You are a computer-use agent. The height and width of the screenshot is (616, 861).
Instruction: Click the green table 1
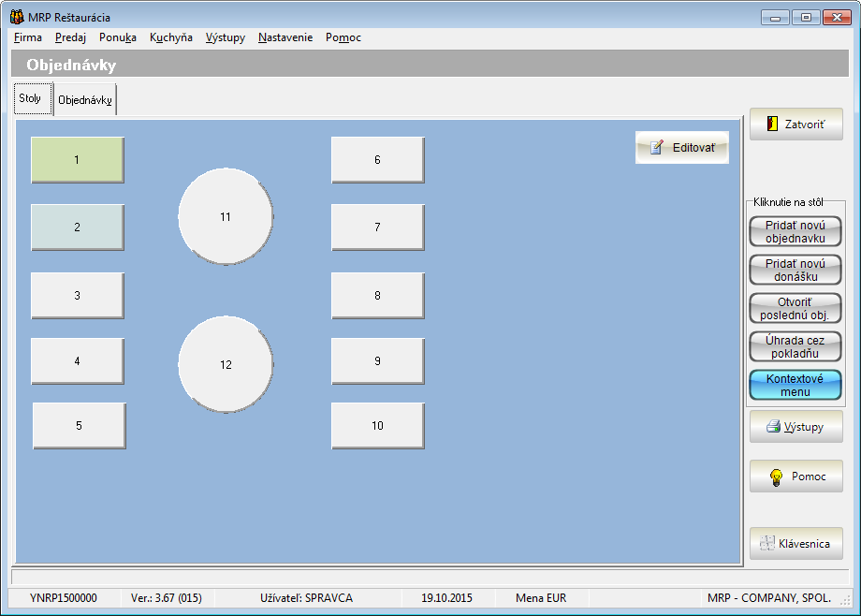pos(77,160)
